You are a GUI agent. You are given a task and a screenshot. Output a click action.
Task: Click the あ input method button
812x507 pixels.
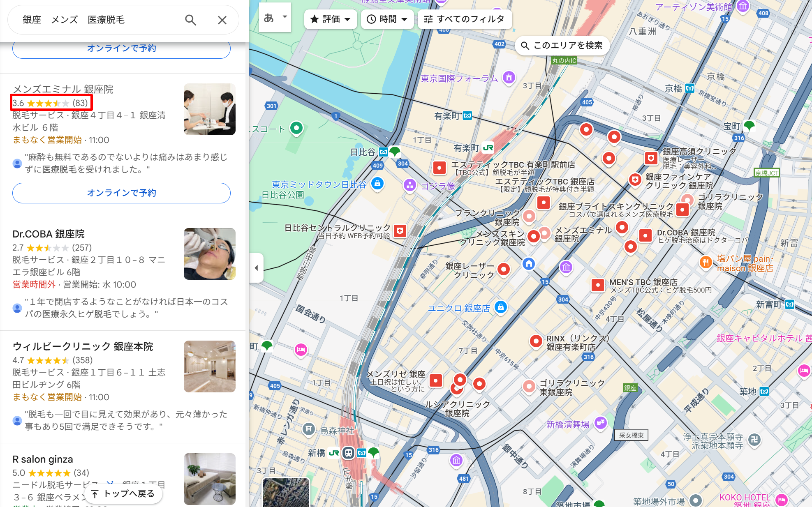[269, 17]
